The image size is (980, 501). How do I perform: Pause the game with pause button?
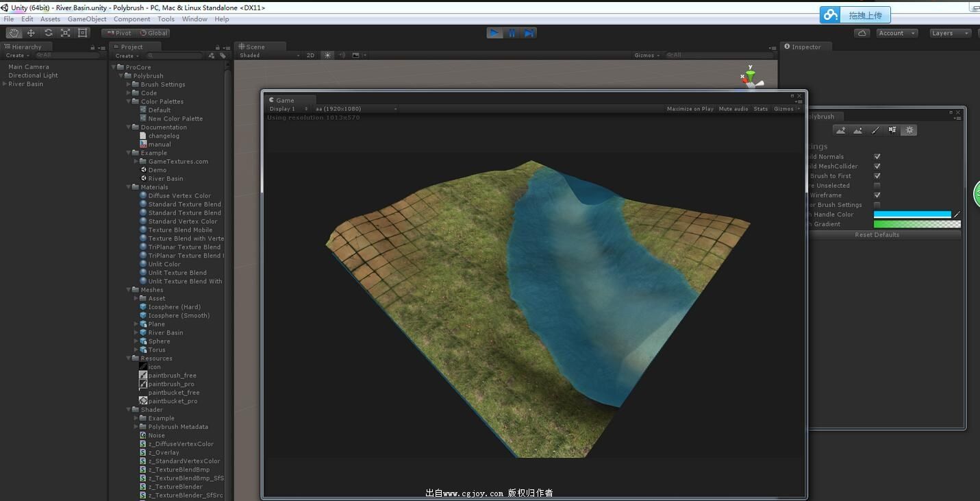[512, 33]
